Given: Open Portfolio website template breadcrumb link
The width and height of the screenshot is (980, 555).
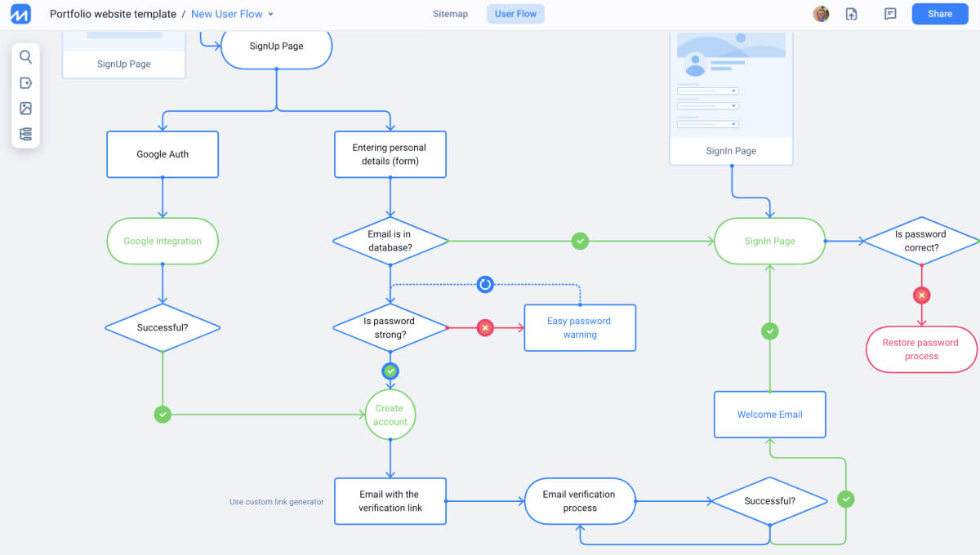Looking at the screenshot, I should click(x=113, y=14).
